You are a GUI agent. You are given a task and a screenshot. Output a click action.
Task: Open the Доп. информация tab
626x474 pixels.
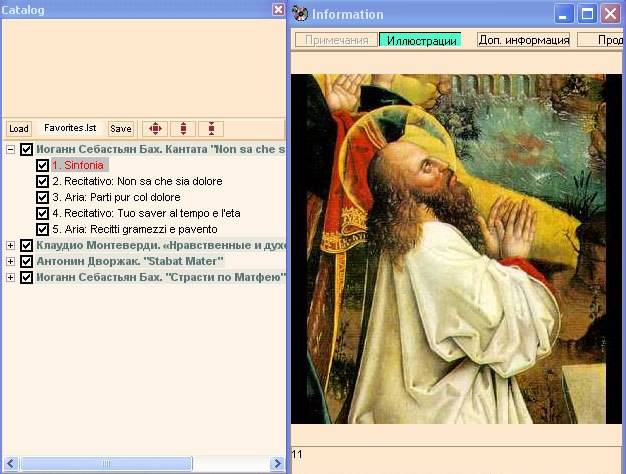pyautogui.click(x=523, y=40)
